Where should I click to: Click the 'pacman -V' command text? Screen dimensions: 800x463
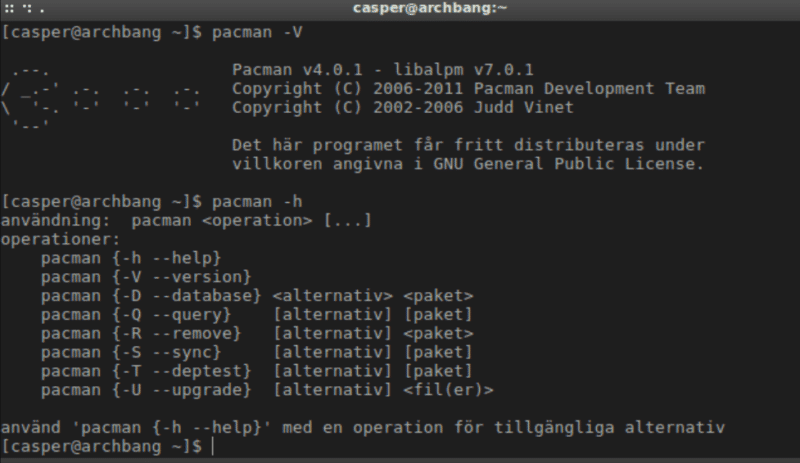pos(257,32)
